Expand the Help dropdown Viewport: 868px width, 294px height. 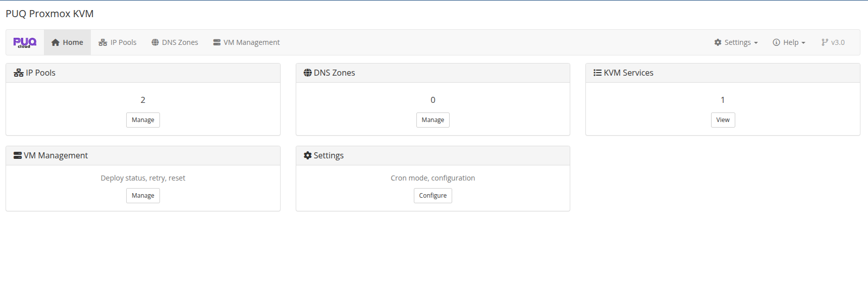click(x=789, y=42)
